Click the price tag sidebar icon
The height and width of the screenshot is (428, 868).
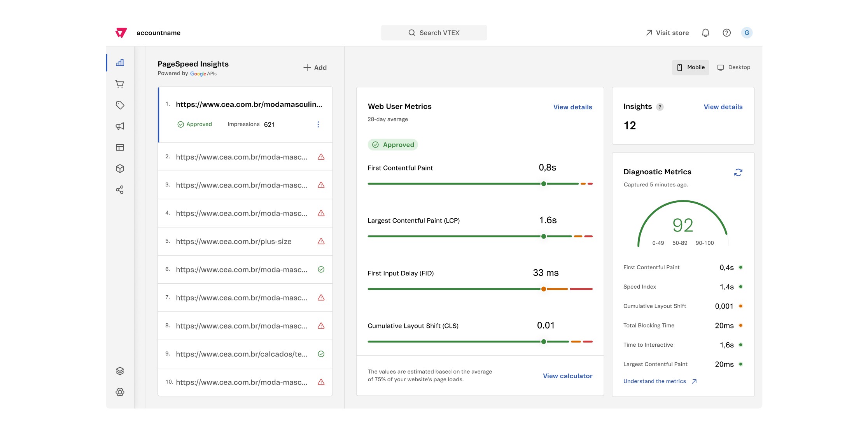click(x=120, y=105)
